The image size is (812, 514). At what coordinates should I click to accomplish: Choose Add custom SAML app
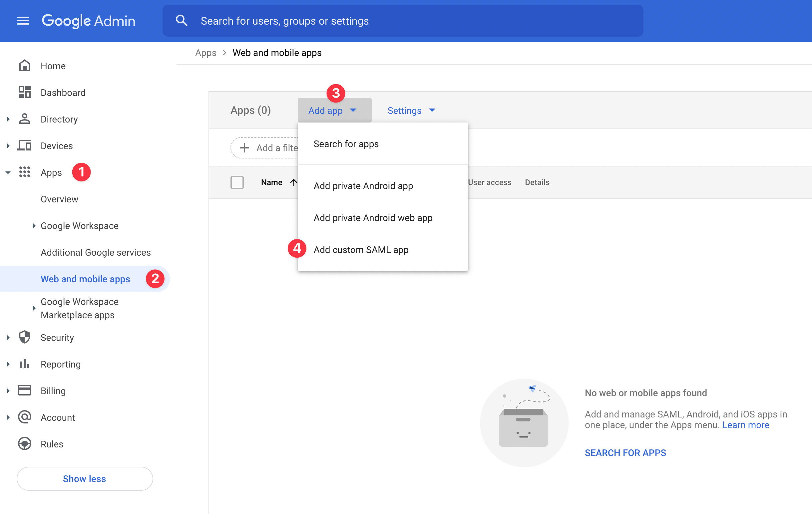(x=383, y=250)
